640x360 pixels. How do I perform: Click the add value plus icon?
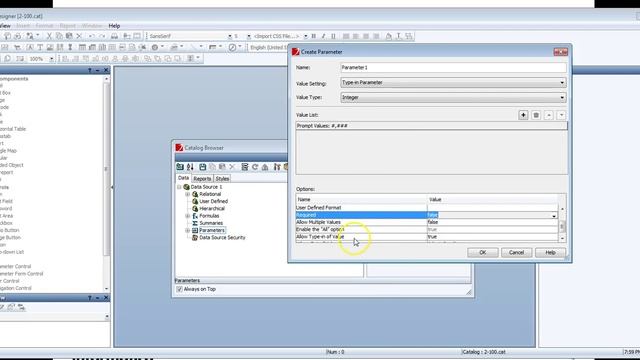click(523, 115)
